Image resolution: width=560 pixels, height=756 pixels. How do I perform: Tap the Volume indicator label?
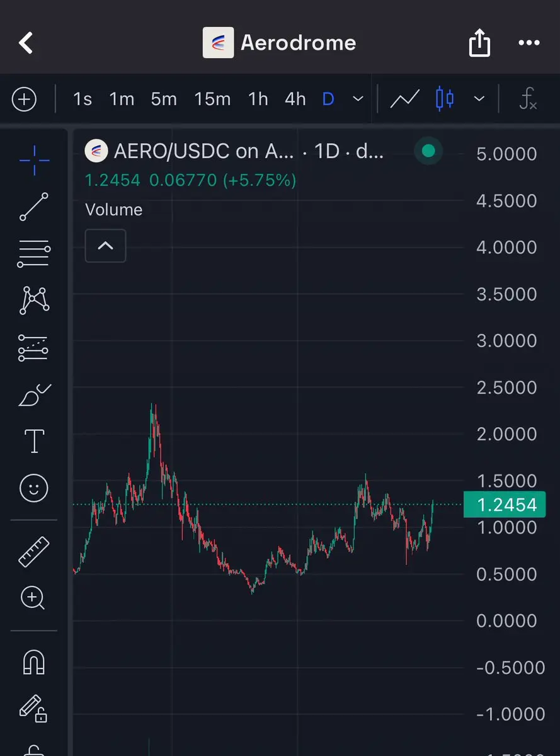tap(114, 210)
